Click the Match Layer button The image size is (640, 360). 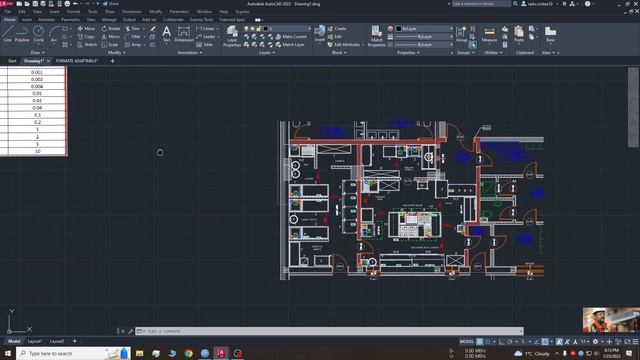tap(290, 44)
